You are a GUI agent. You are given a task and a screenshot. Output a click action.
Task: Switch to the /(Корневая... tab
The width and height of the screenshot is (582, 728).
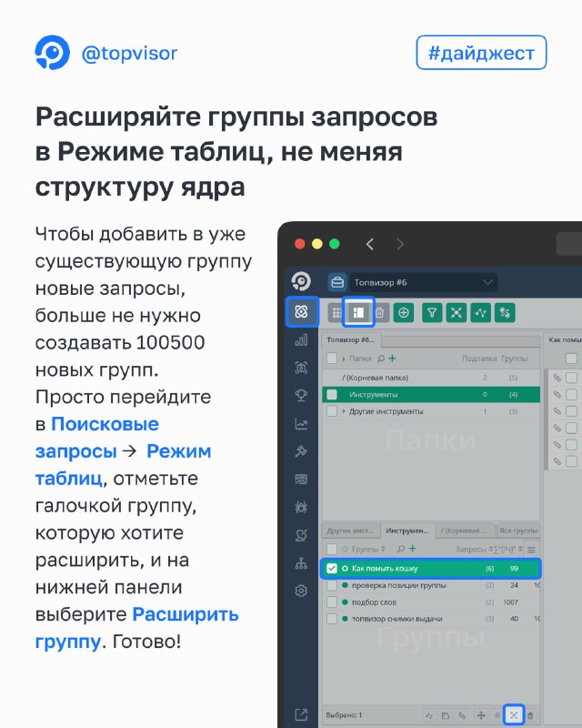tap(464, 531)
